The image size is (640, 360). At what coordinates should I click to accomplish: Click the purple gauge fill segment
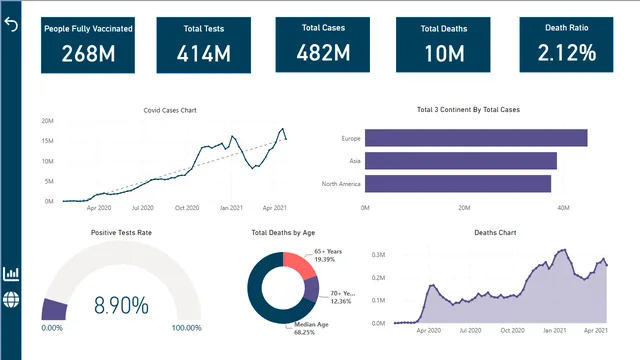pos(54,310)
